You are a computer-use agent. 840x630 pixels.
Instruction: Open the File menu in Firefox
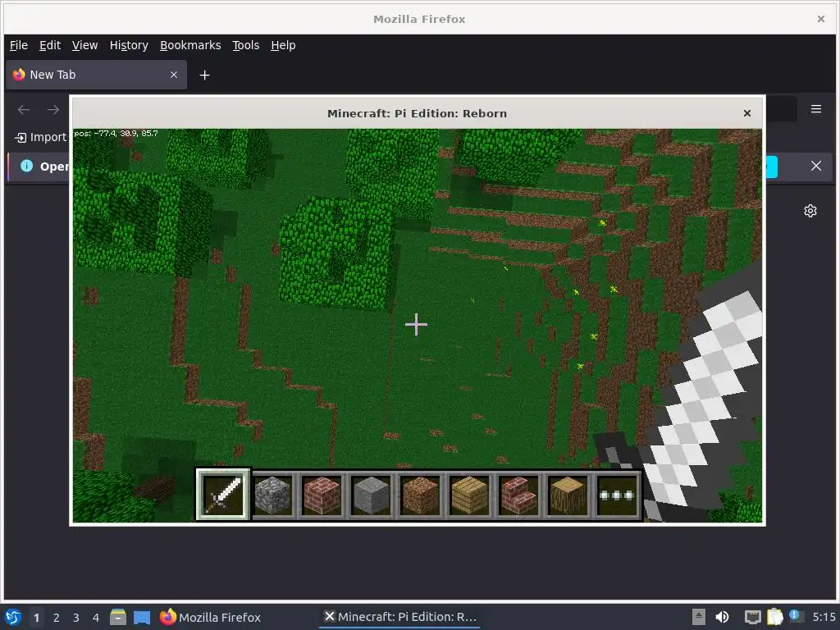(x=19, y=45)
